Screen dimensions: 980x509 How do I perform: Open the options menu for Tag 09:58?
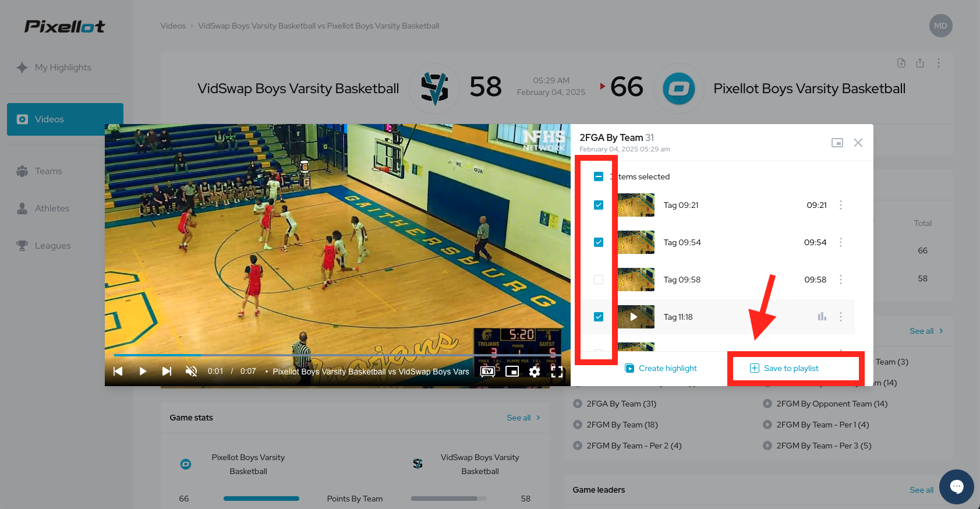pyautogui.click(x=841, y=280)
